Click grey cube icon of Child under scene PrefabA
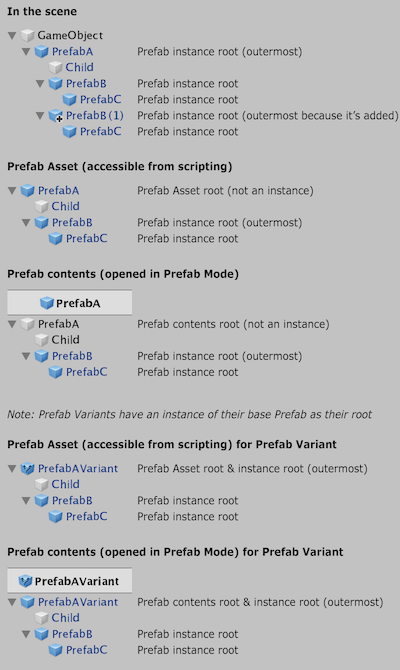400x670 pixels. (x=56, y=68)
